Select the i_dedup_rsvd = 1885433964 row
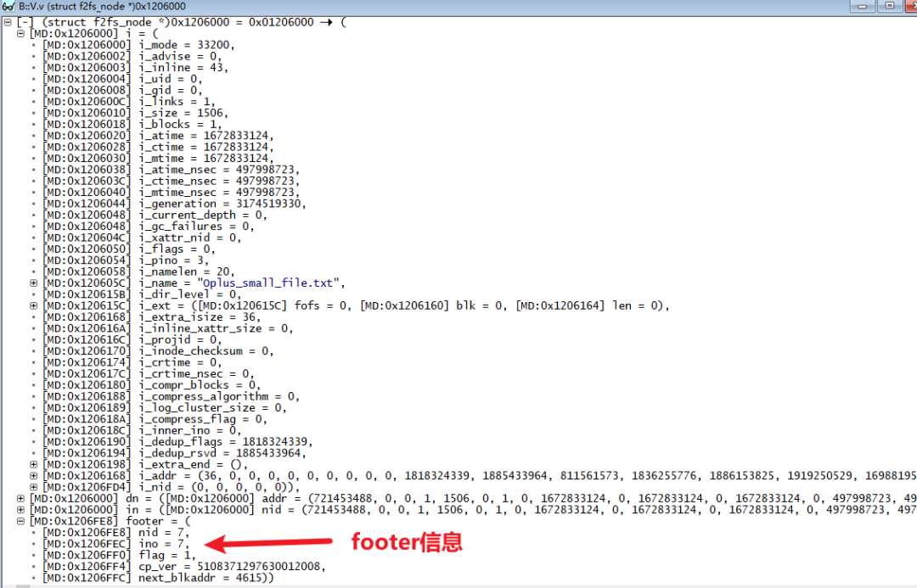 click(x=174, y=453)
